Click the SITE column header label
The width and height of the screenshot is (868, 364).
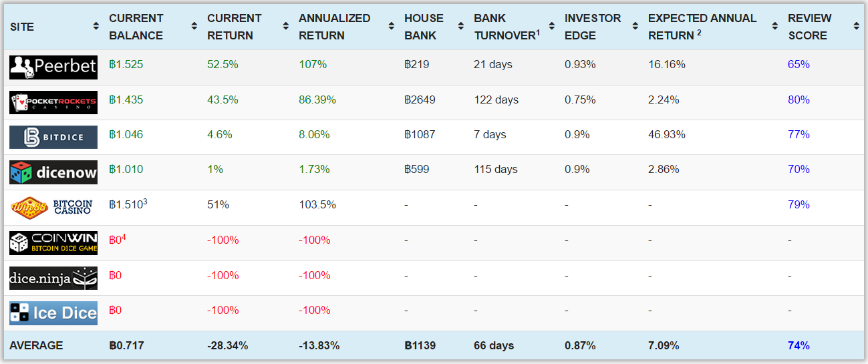tap(21, 27)
